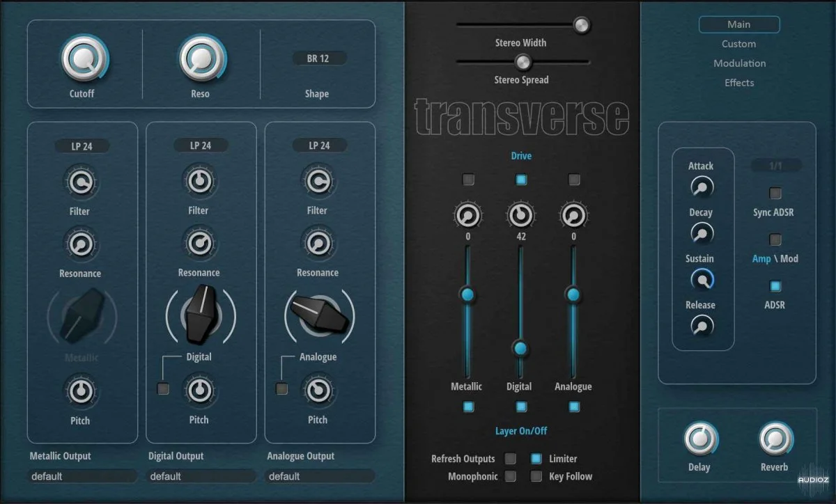This screenshot has width=836, height=504.
Task: Click the Digital layer Filter knob
Action: point(199,182)
